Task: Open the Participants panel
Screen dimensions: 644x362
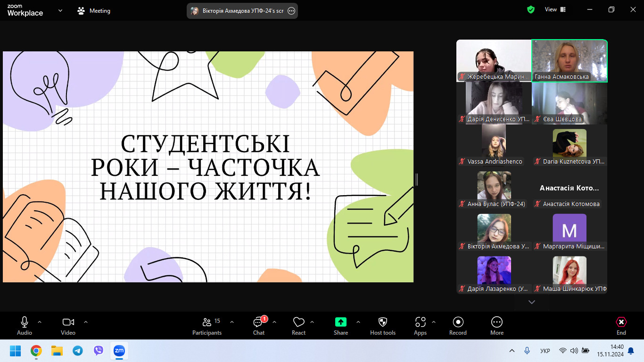Action: (207, 326)
